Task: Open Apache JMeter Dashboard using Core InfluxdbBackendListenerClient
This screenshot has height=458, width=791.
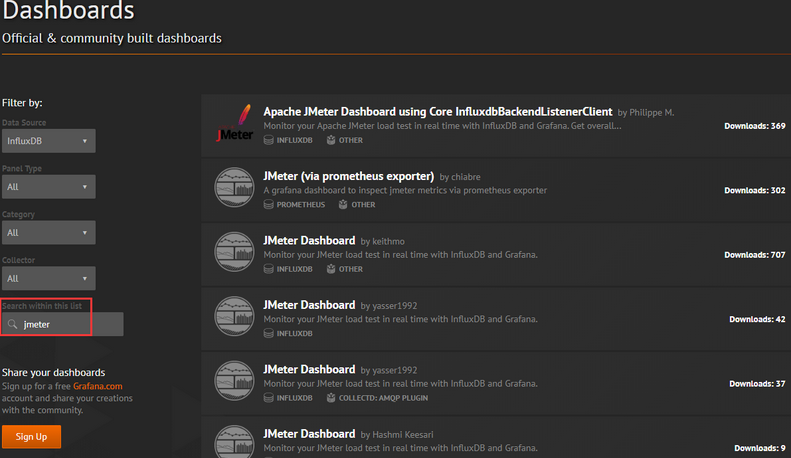Action: (437, 111)
